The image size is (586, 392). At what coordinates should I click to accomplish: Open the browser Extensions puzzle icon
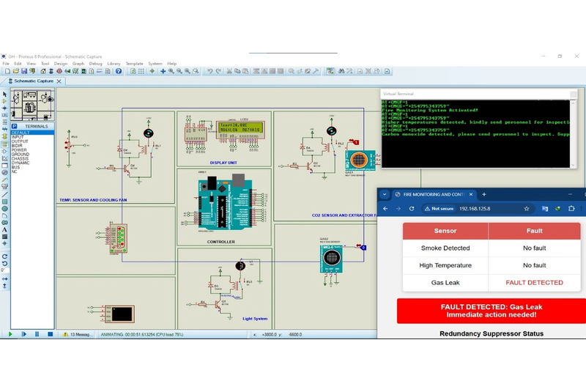(x=571, y=209)
